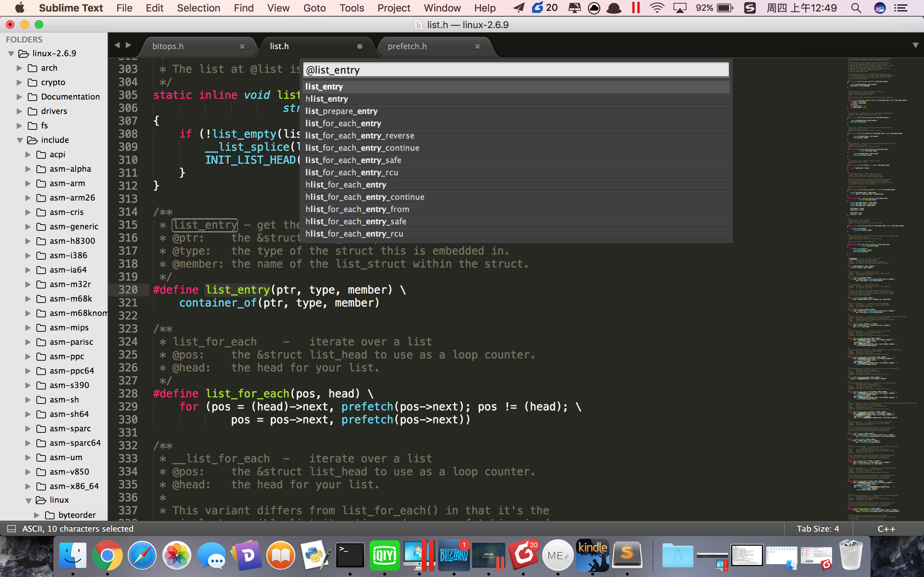Click the next tab arrow icon
Screen dimensions: 924x577
point(128,45)
